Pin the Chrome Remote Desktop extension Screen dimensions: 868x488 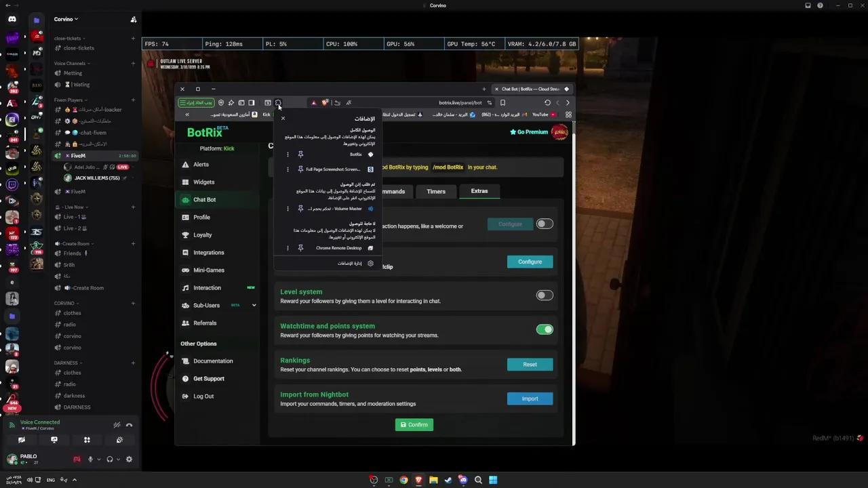point(300,248)
